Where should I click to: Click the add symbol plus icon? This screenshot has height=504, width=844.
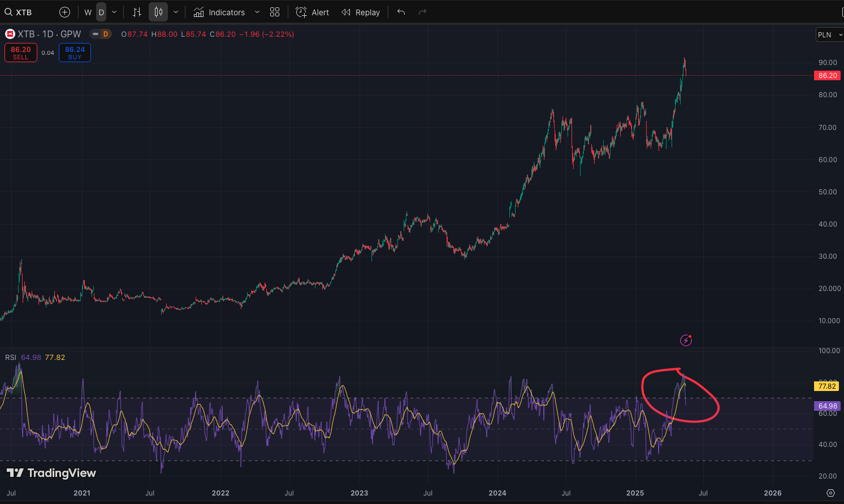(x=65, y=12)
